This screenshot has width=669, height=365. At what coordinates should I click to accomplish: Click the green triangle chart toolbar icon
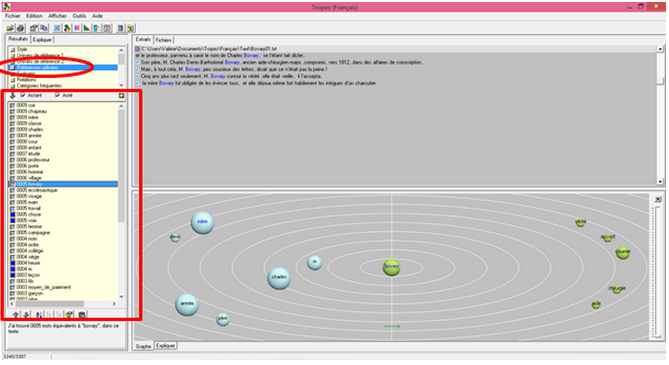pos(87,28)
